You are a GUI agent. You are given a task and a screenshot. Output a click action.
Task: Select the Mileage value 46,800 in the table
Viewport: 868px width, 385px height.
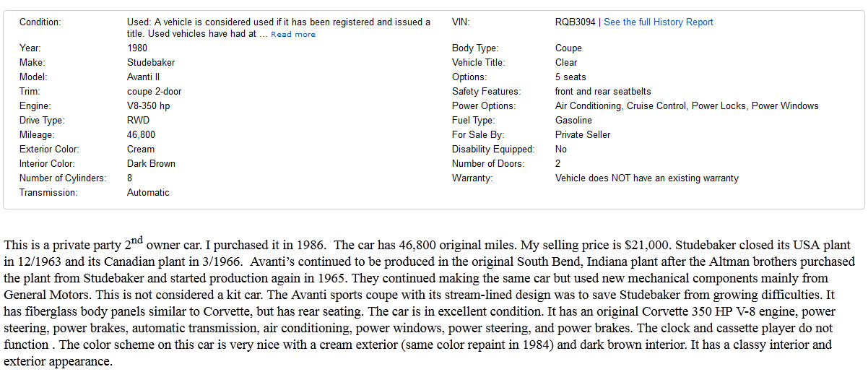point(141,135)
